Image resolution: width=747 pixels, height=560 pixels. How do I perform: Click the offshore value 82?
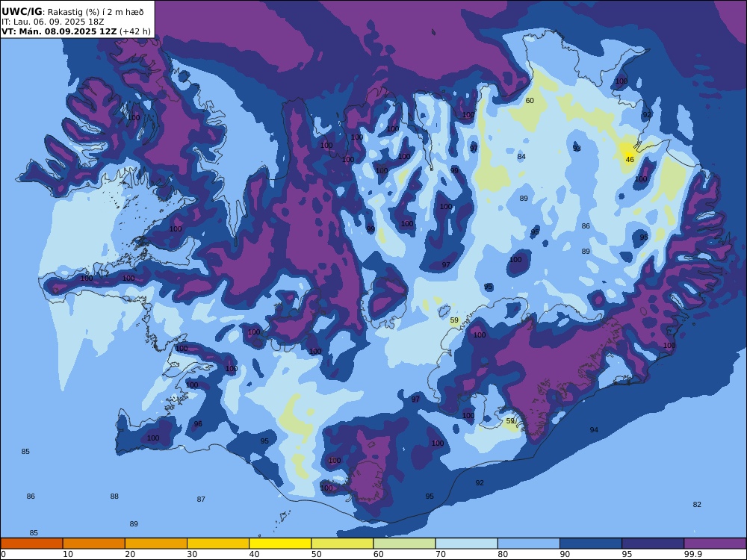(x=697, y=505)
